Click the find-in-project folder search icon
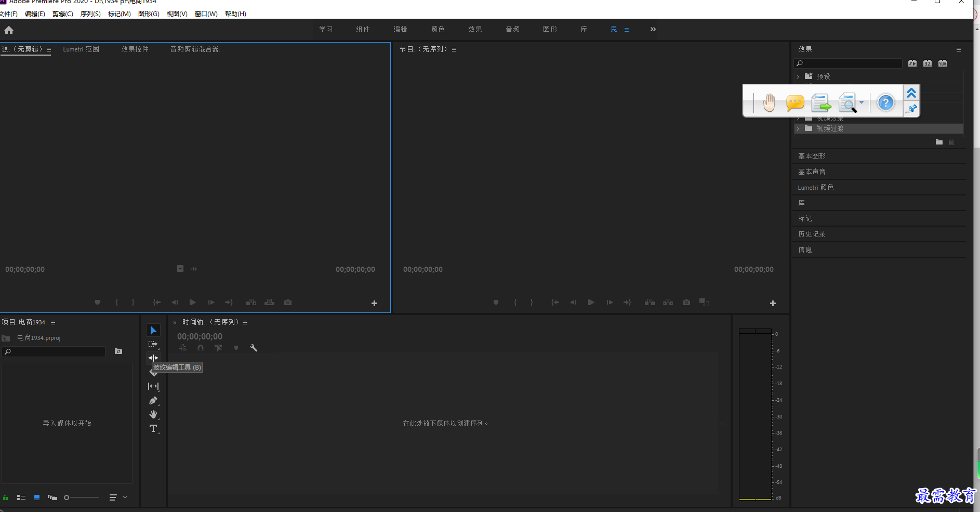The image size is (980, 512). 118,352
